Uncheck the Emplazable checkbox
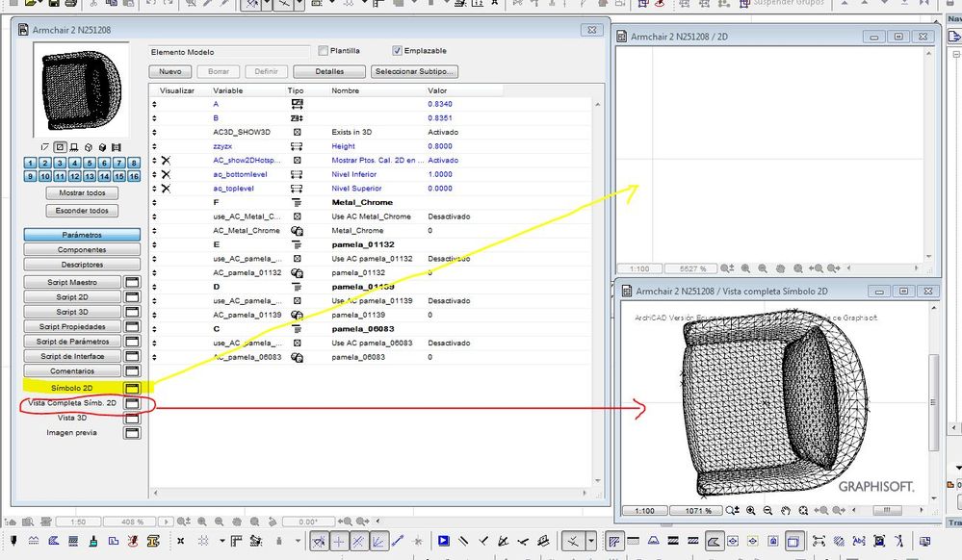Image resolution: width=962 pixels, height=560 pixels. (x=397, y=51)
